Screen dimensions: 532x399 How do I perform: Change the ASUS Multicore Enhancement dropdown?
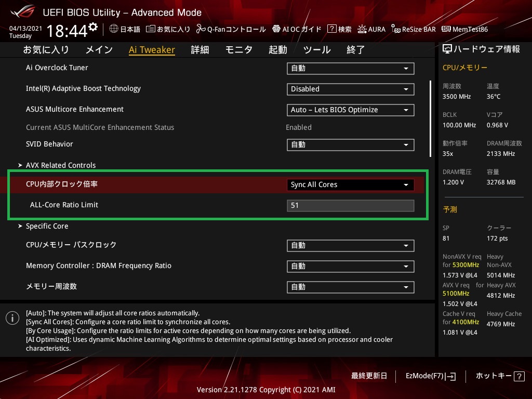pos(350,110)
